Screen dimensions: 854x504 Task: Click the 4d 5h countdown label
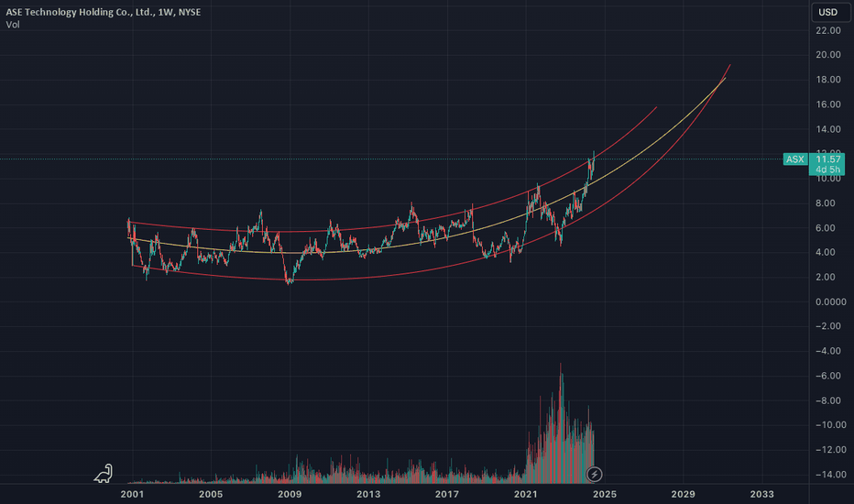pos(827,170)
